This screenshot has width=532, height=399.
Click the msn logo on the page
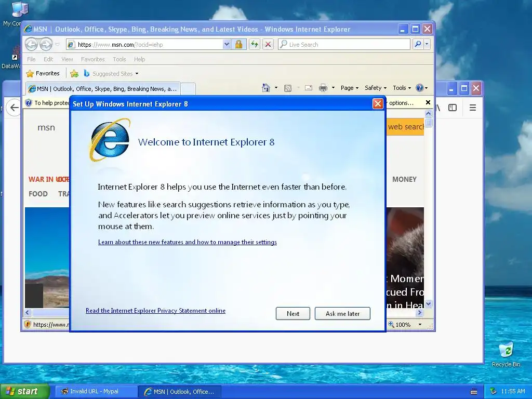point(46,128)
